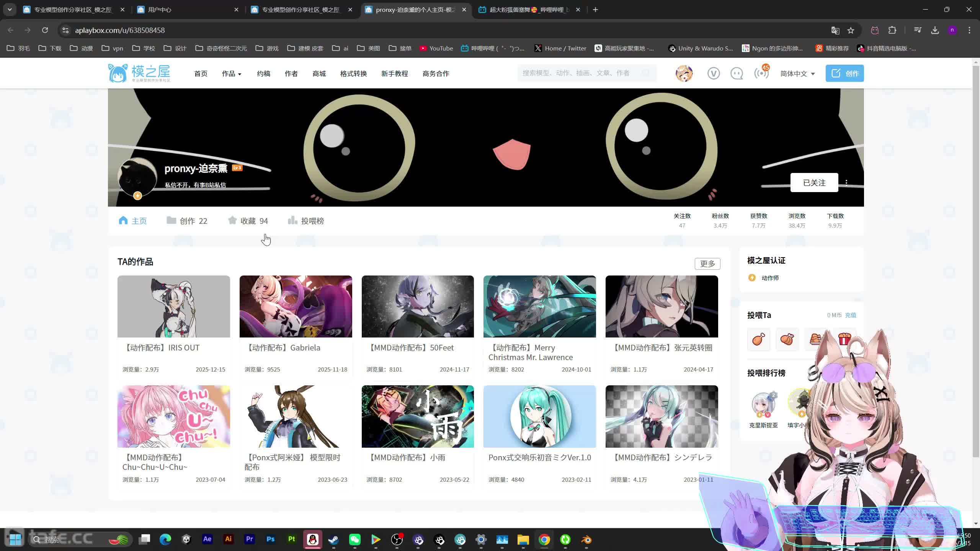Image resolution: width=980 pixels, height=551 pixels.
Task: Select the second meat gift icon
Action: tap(787, 339)
